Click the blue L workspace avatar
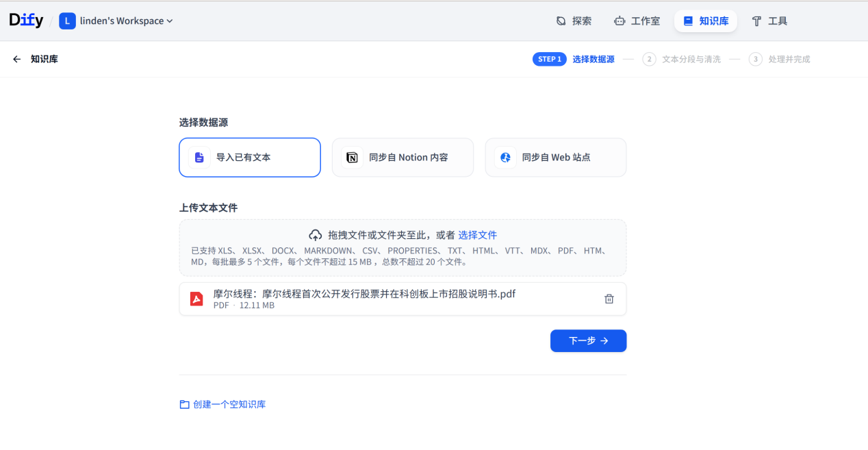 pos(67,21)
